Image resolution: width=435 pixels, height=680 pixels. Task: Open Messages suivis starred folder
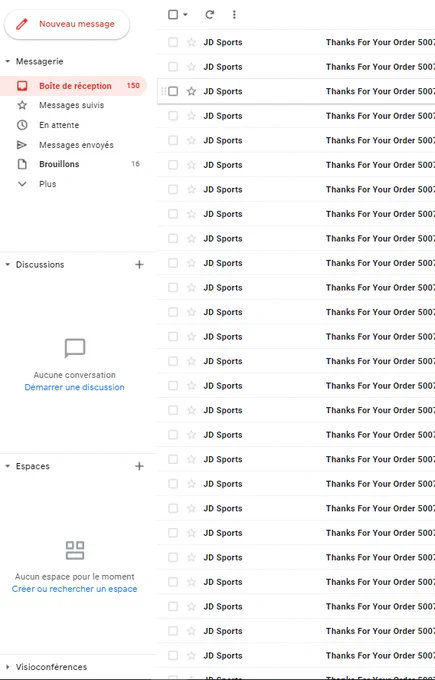pos(71,105)
